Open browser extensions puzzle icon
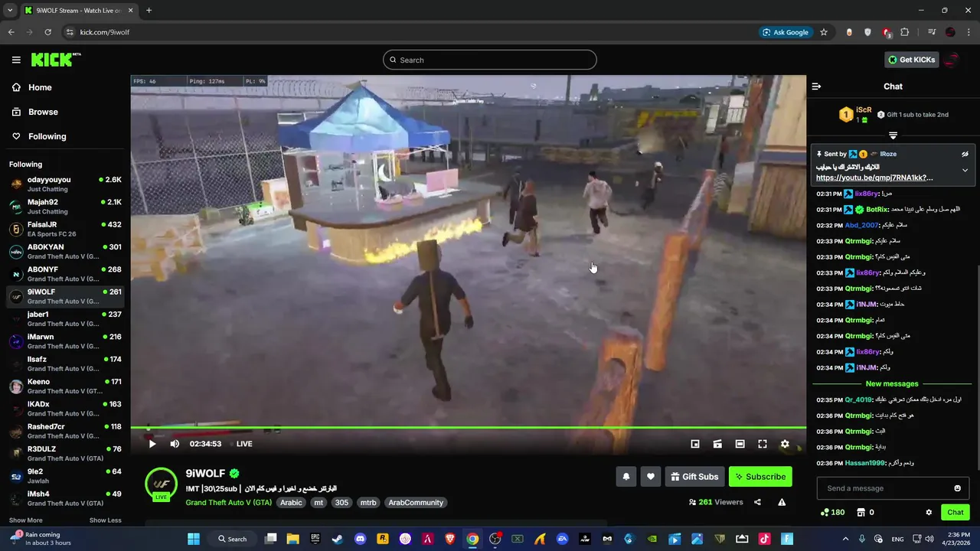This screenshot has width=980, height=551. (905, 32)
